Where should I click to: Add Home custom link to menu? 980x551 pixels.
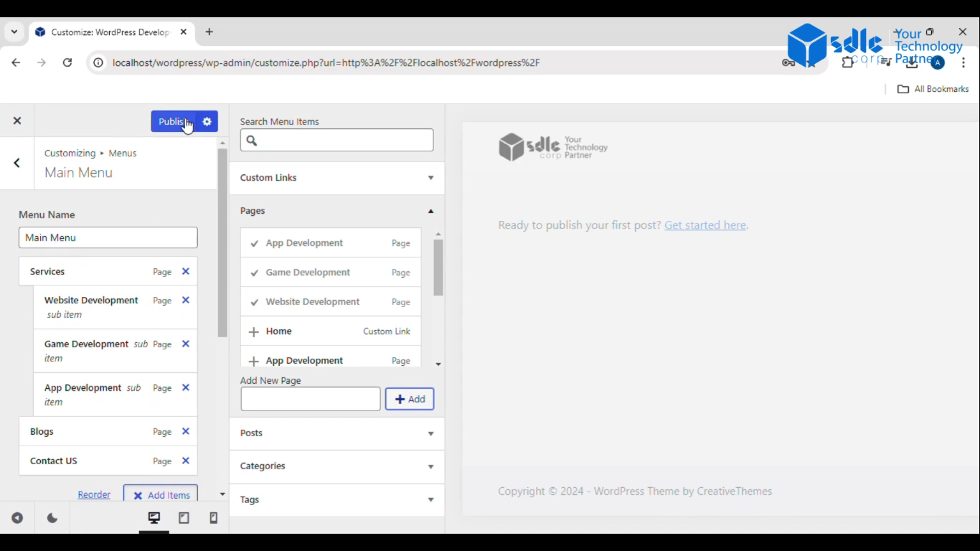click(331, 331)
